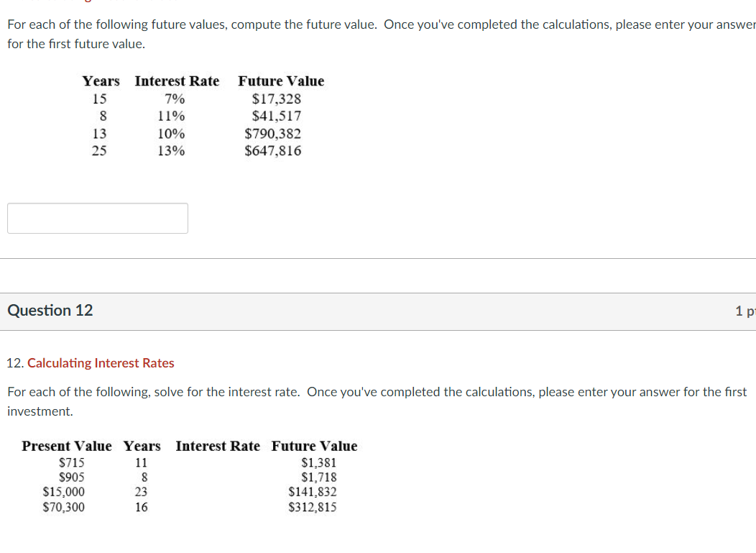Image resolution: width=756 pixels, height=553 pixels.
Task: Select the 25 years row value
Action: (98, 151)
